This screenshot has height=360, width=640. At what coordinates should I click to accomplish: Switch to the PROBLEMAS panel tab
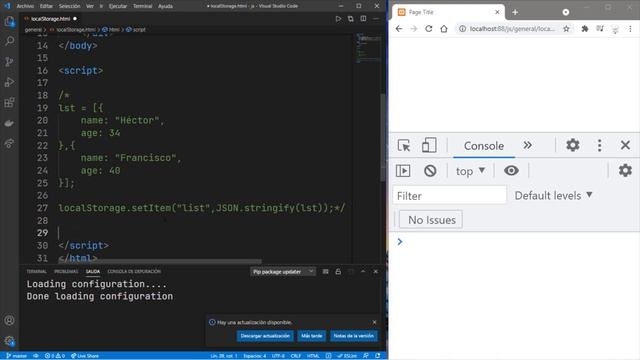(66, 271)
